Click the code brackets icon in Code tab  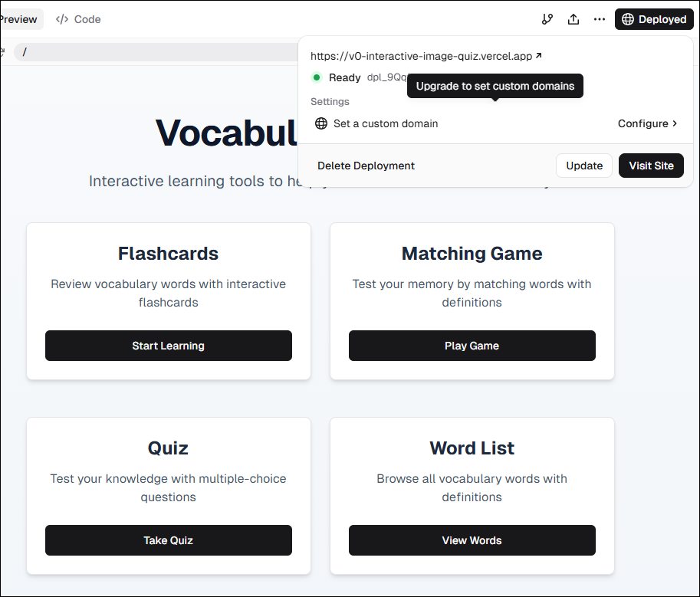pyautogui.click(x=61, y=19)
